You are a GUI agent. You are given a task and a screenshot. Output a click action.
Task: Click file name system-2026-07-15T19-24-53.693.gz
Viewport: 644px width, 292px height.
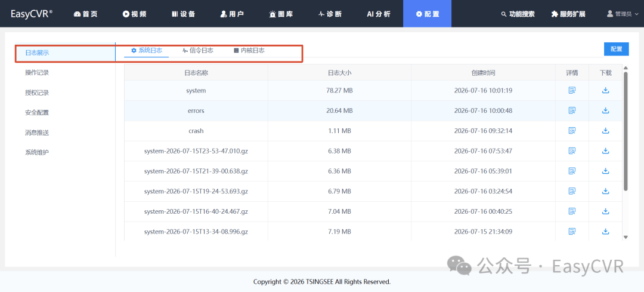196,191
